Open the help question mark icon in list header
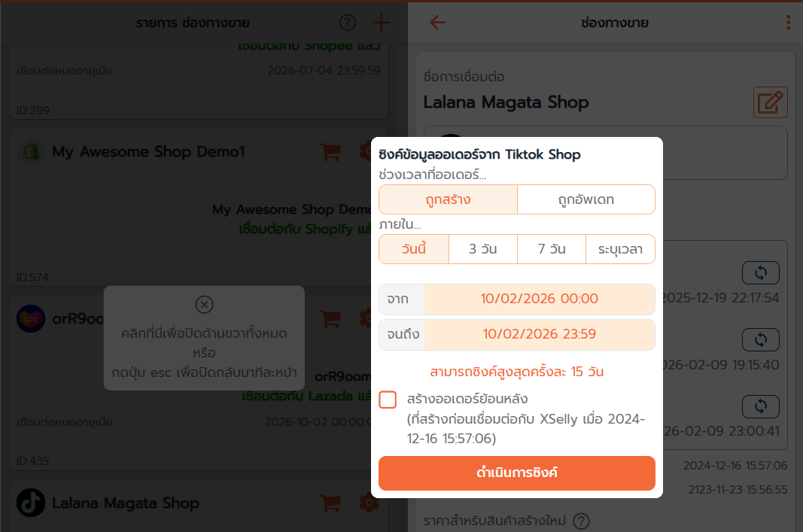Viewport: 803px width, 532px height. coord(347,23)
